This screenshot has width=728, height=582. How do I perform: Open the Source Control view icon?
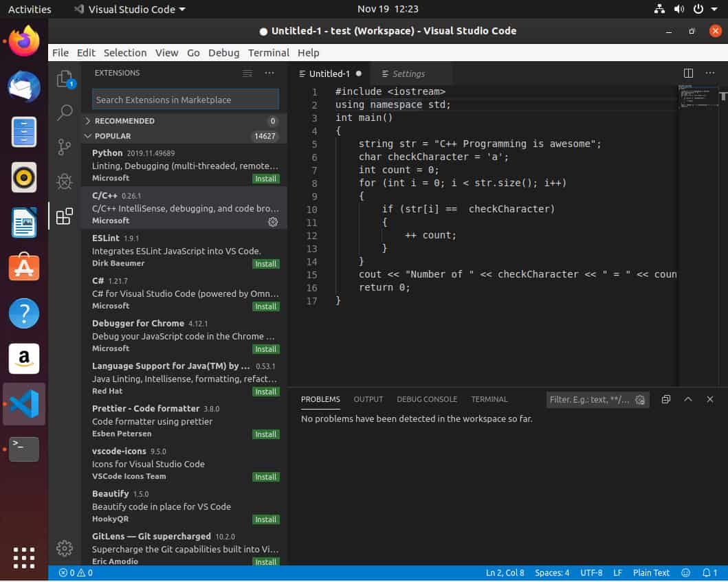pos(65,146)
